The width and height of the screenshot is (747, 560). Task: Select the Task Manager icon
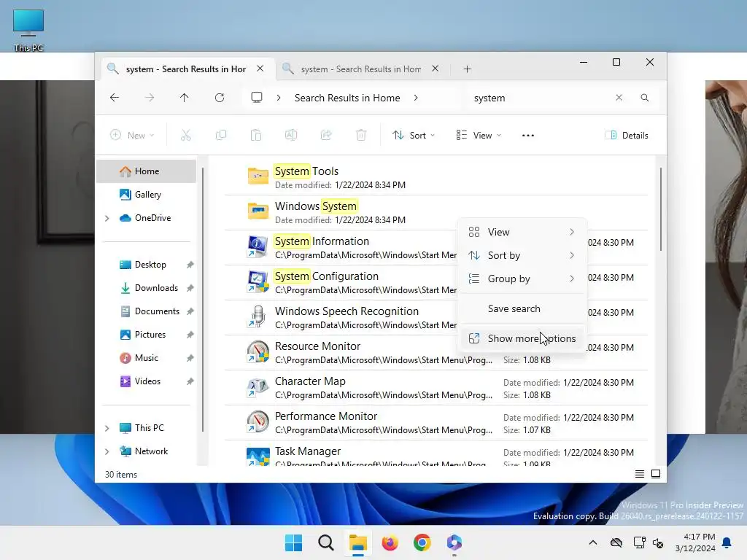(x=258, y=456)
